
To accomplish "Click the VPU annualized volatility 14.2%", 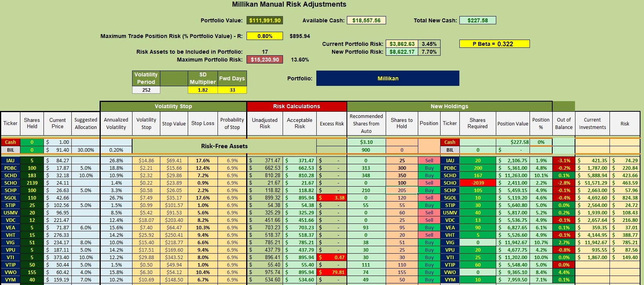I will [x=116, y=250].
